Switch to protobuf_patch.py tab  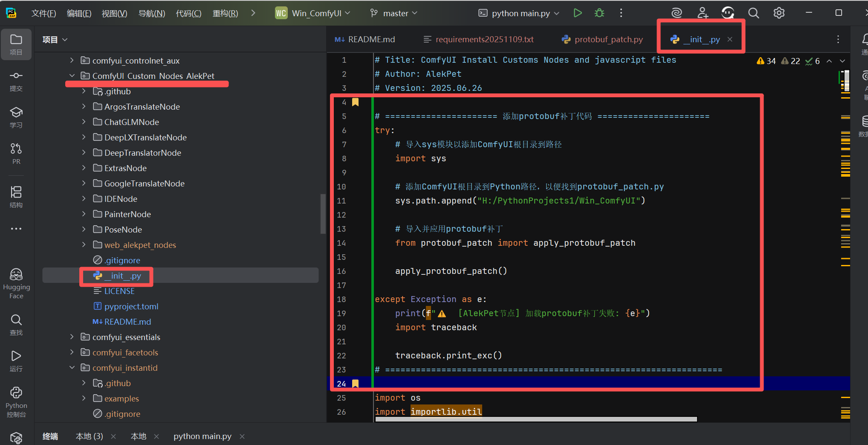pyautogui.click(x=602, y=39)
